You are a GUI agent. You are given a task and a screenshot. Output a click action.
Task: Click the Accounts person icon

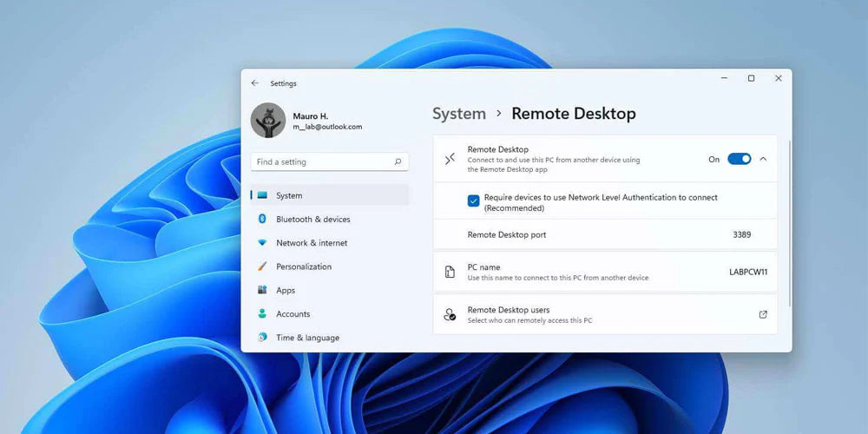click(262, 313)
